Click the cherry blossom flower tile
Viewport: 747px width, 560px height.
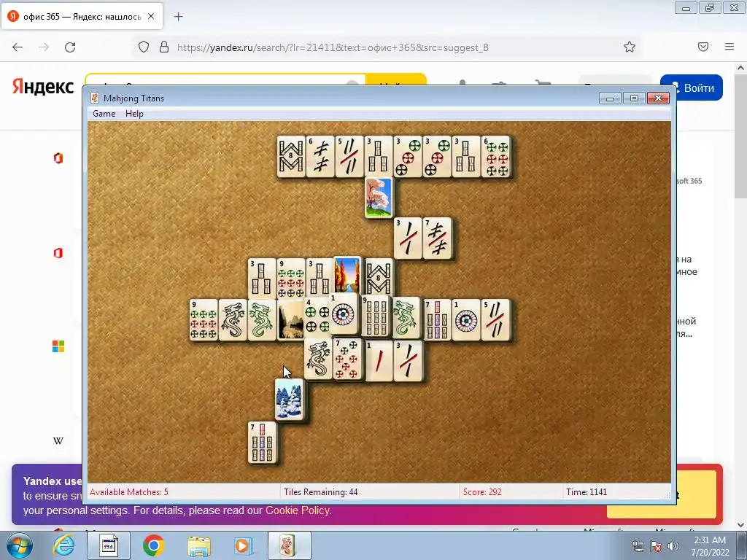(379, 198)
